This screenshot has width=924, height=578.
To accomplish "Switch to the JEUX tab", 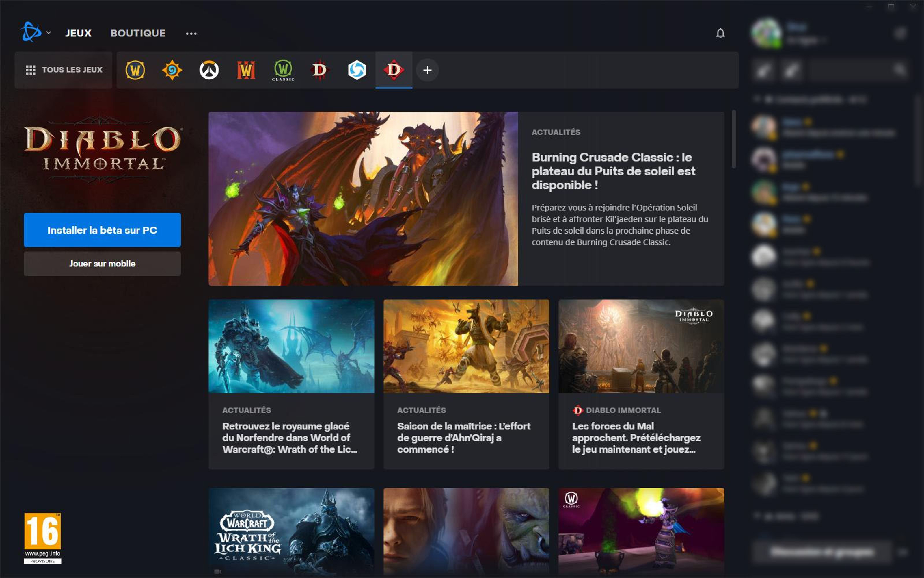I will [78, 33].
